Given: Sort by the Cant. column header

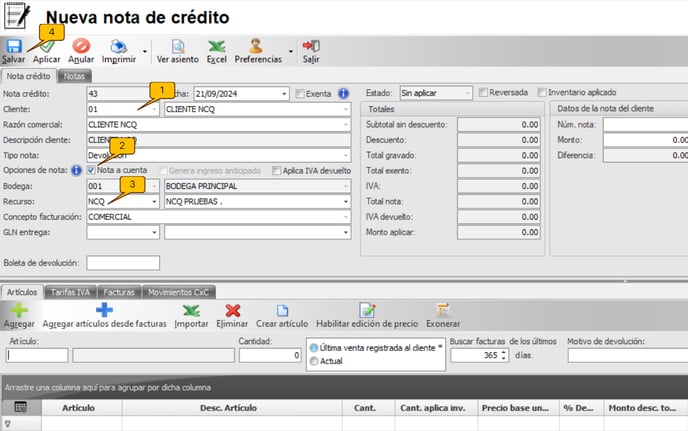Looking at the screenshot, I should pos(368,408).
